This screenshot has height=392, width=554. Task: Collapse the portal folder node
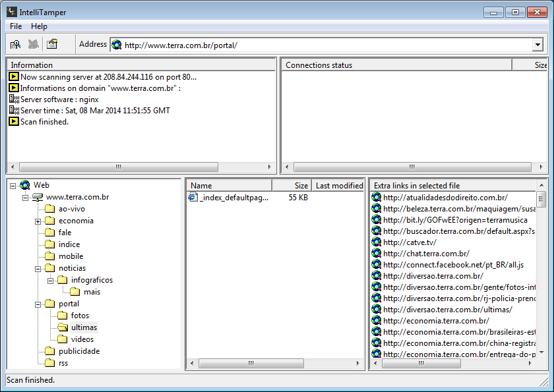[38, 304]
